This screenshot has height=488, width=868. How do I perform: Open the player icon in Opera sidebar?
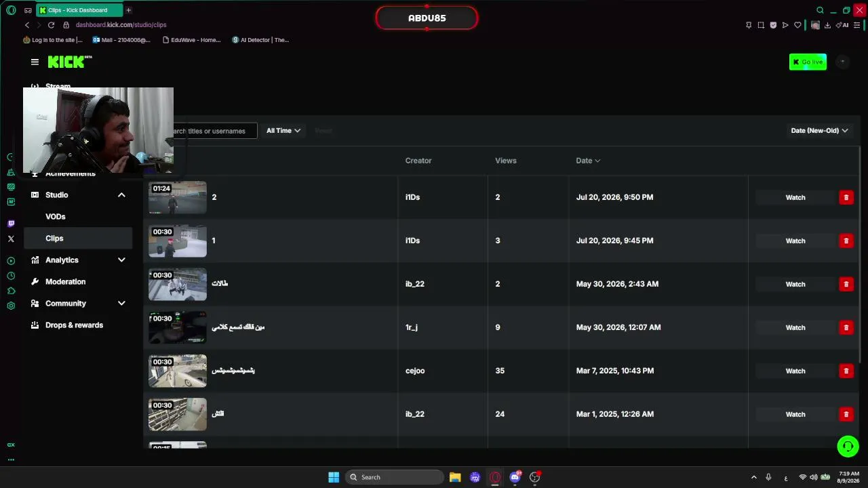(x=11, y=261)
